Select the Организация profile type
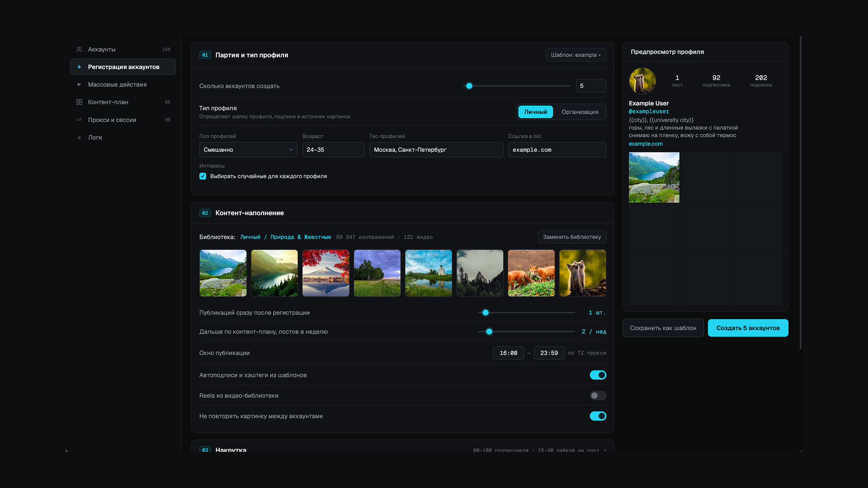 click(x=580, y=112)
